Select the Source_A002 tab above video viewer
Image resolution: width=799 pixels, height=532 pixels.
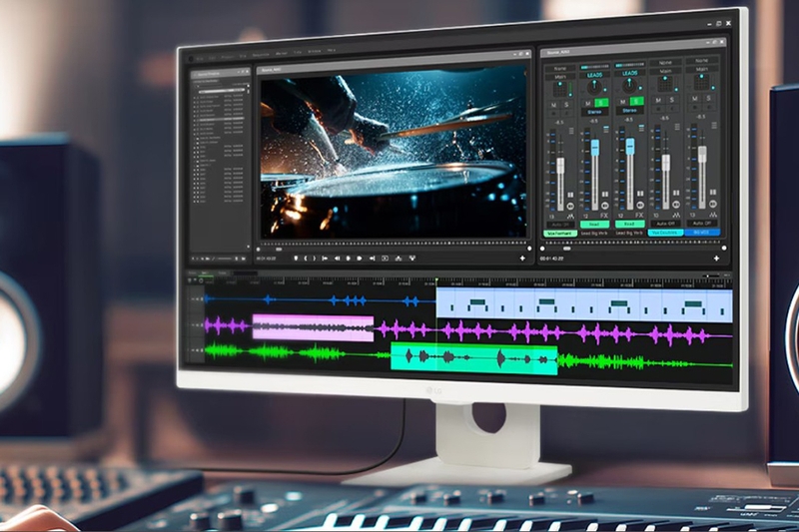point(271,70)
